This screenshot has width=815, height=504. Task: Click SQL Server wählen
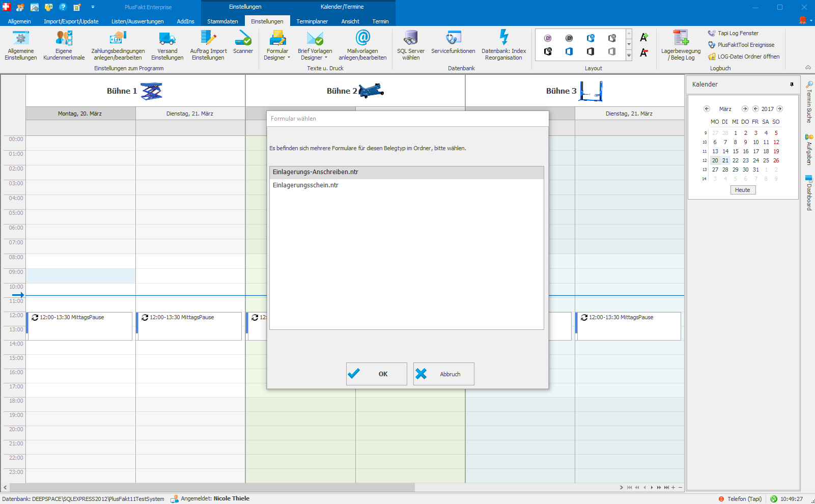[411, 45]
